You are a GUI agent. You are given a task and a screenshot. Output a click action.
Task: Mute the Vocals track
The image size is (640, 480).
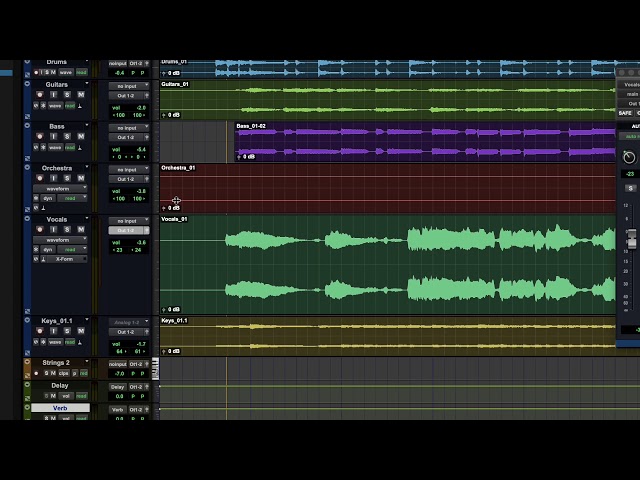pos(81,229)
